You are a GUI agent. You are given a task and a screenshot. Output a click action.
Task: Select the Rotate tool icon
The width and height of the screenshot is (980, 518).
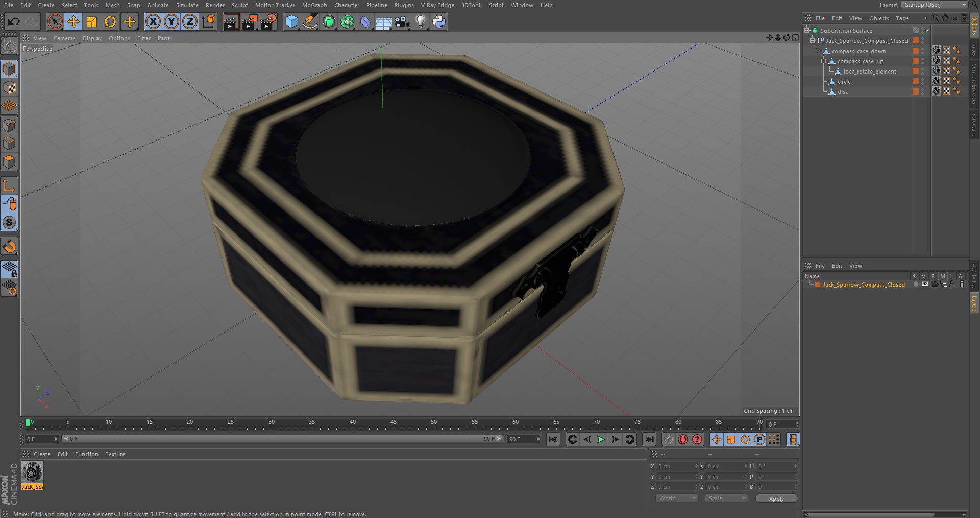coord(110,21)
